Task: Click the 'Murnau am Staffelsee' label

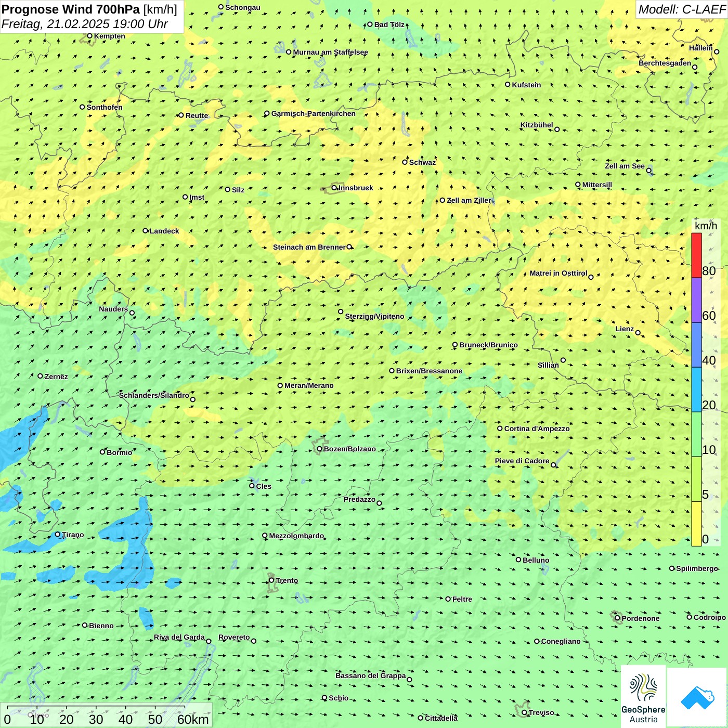Action: click(330, 52)
